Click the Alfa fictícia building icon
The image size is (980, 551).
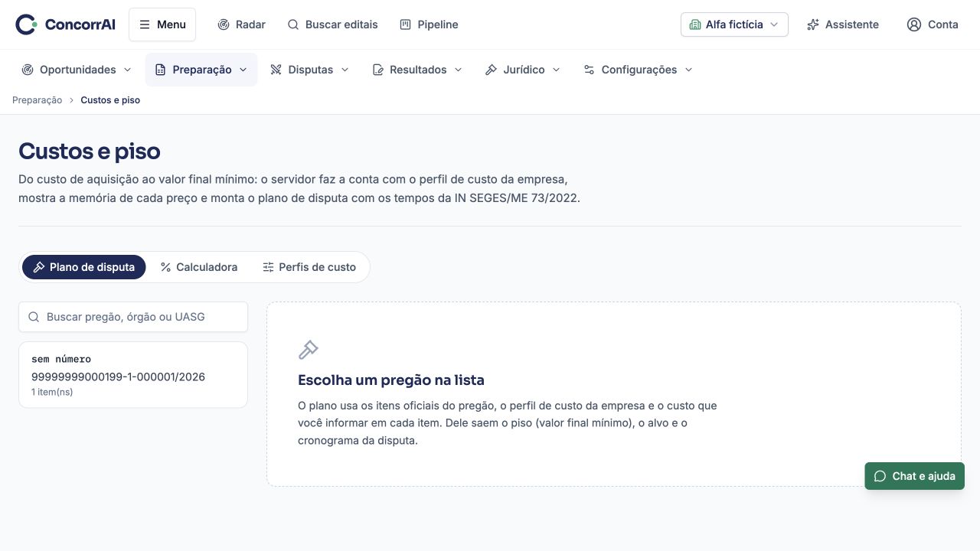coord(695,24)
